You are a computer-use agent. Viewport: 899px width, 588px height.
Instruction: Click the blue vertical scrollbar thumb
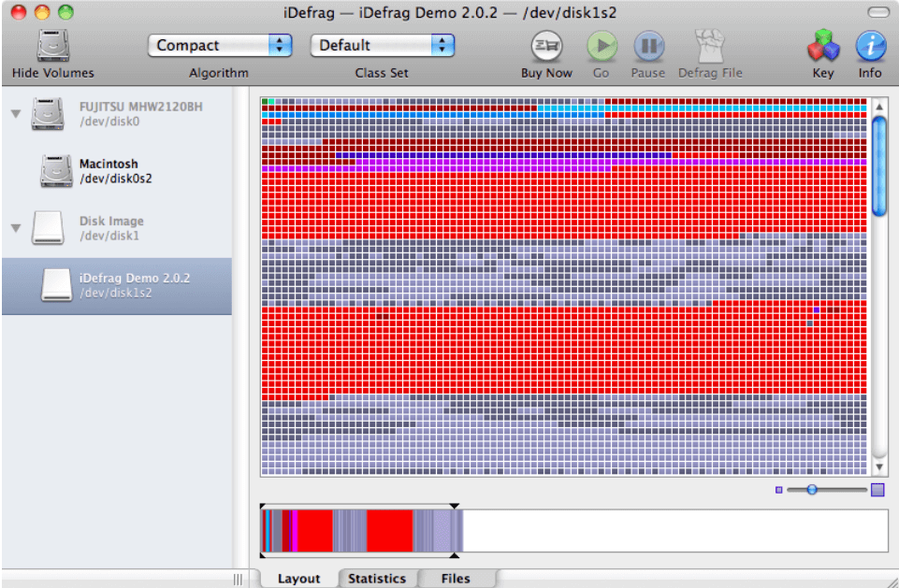879,166
